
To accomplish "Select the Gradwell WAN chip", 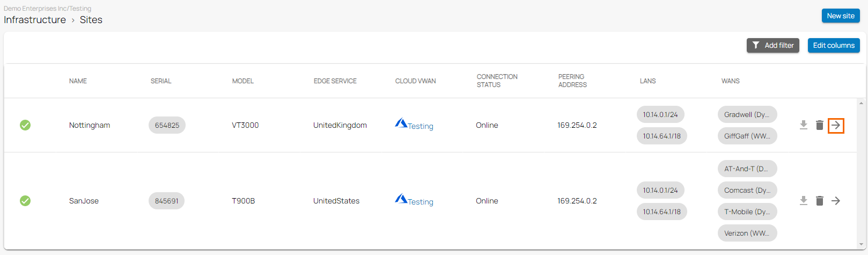I will 747,114.
